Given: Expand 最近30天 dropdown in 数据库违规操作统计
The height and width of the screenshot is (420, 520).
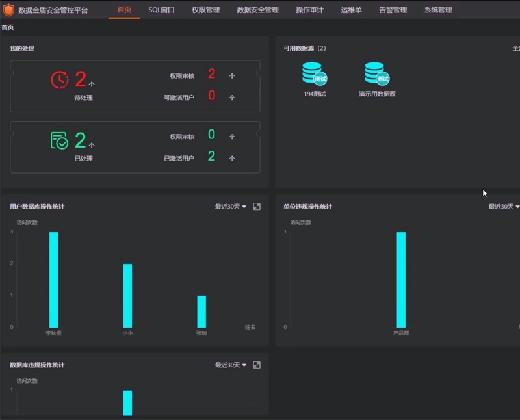Looking at the screenshot, I should tap(231, 365).
